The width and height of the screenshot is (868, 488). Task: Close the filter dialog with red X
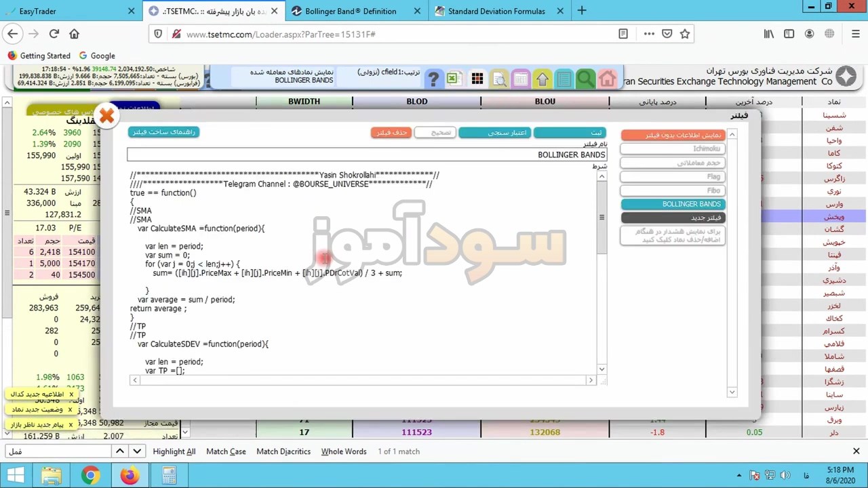[106, 117]
